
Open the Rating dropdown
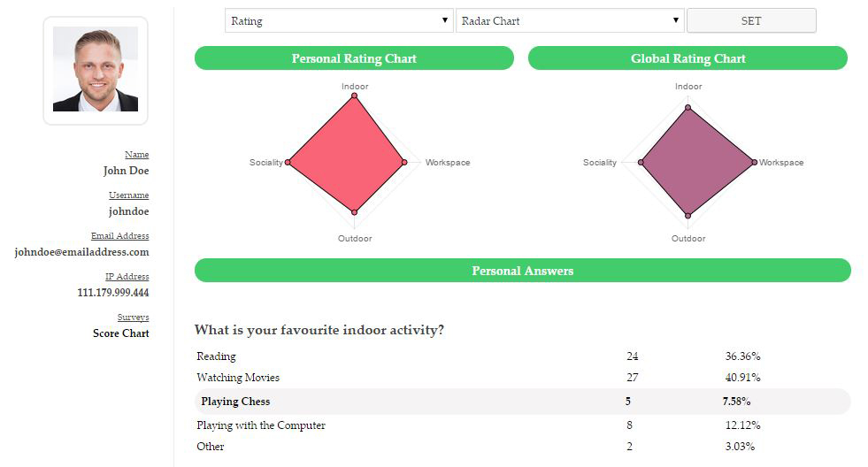(x=339, y=20)
